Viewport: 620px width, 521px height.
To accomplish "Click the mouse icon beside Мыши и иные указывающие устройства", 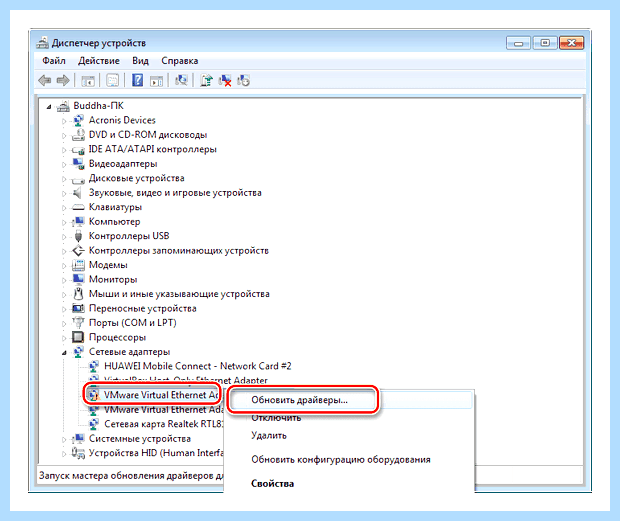I will click(78, 294).
